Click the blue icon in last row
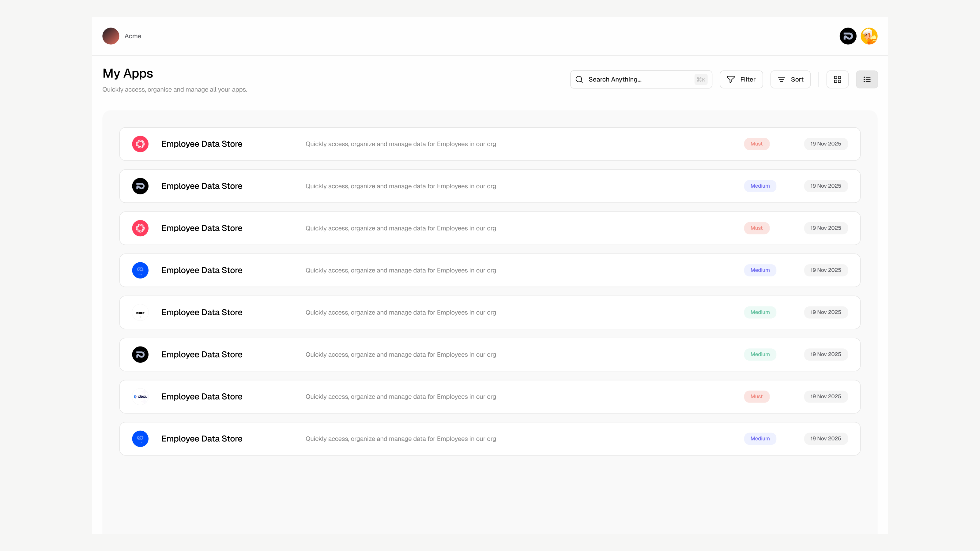Viewport: 980px width, 551px height. tap(140, 439)
